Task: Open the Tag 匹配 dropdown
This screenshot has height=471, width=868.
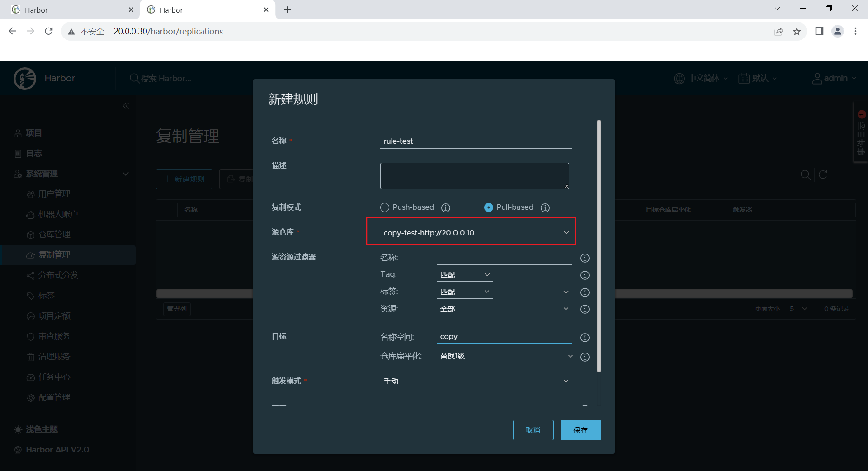Action: (465, 275)
